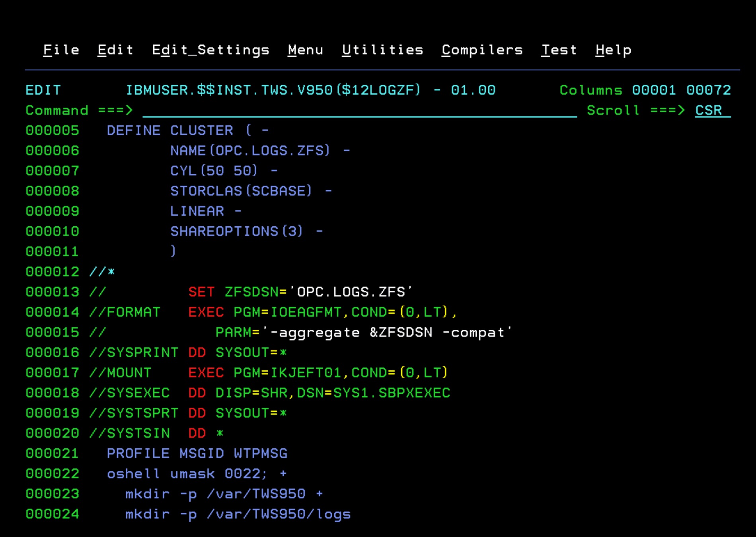Open the Menu action bar item
Viewport: 756px width, 537px height.
[x=305, y=50]
